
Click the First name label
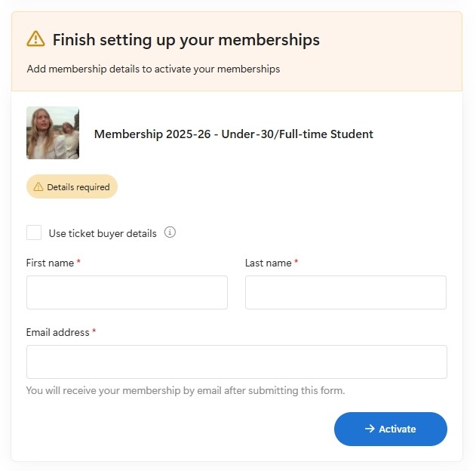tap(50, 263)
